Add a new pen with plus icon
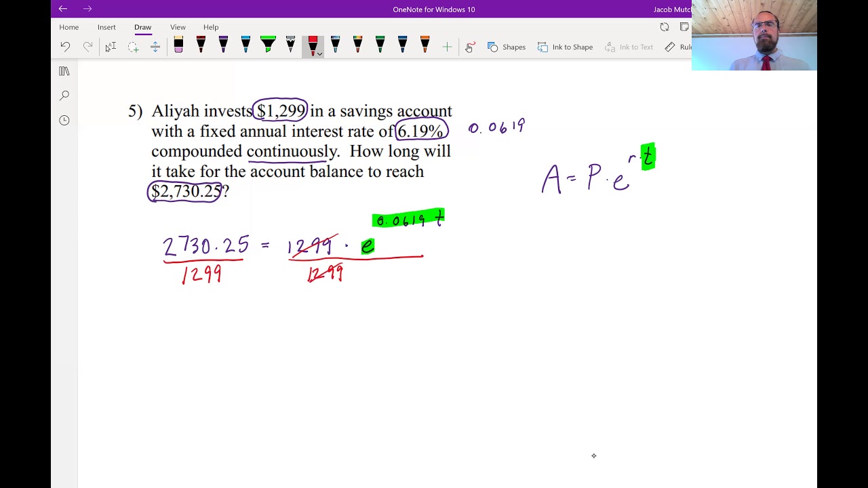This screenshot has height=488, width=868. (x=447, y=47)
